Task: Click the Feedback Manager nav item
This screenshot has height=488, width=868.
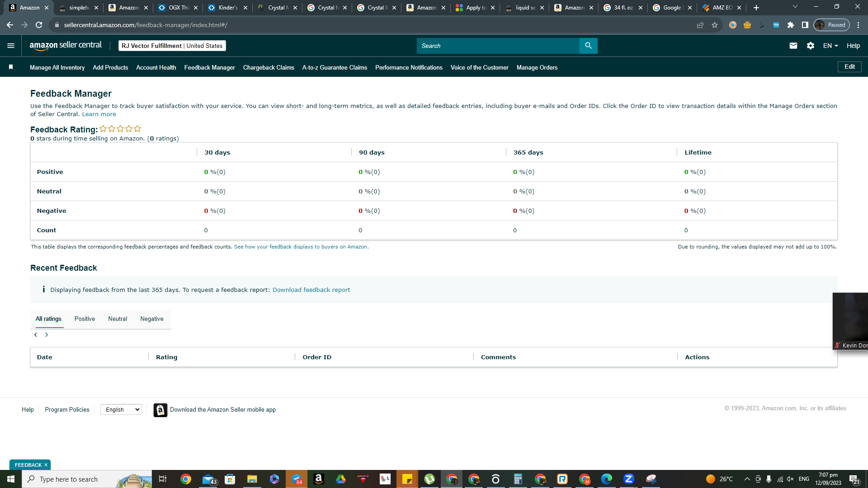Action: [x=209, y=67]
